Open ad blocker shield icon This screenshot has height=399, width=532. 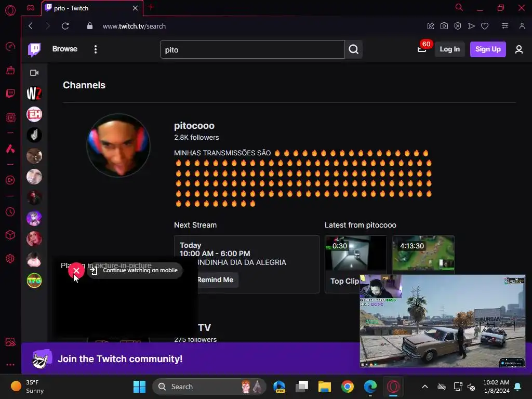(458, 26)
